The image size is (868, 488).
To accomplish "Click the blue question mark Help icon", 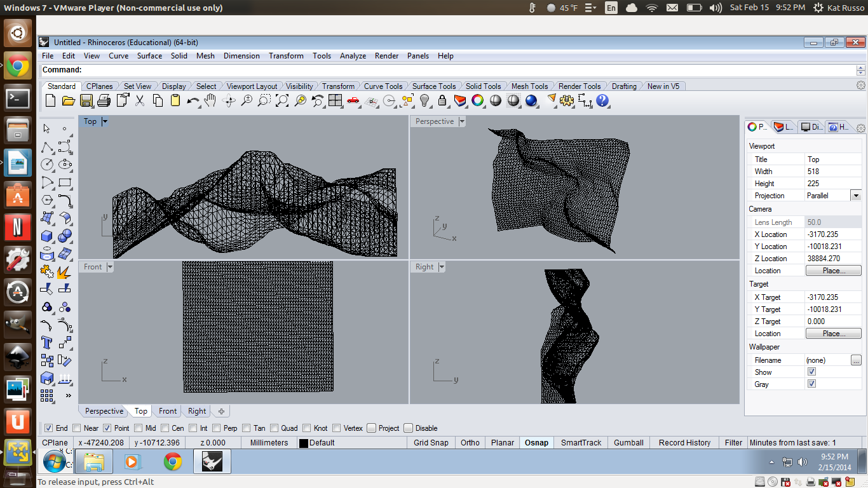I will point(602,100).
